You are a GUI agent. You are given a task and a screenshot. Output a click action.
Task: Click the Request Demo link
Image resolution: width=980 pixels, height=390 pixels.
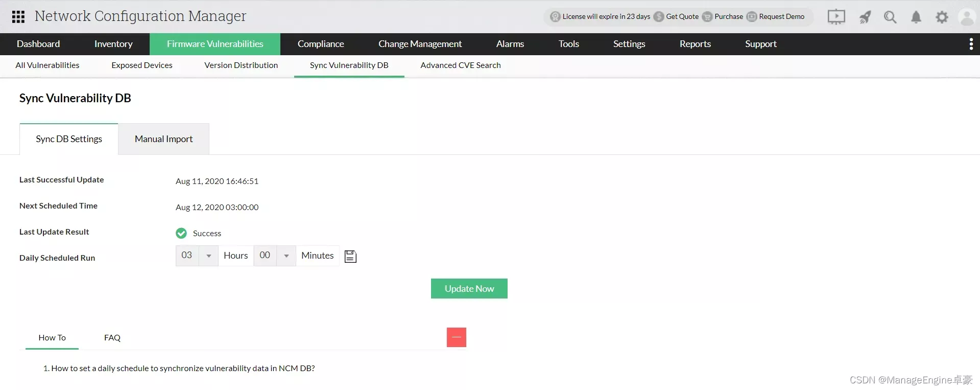pyautogui.click(x=782, y=17)
